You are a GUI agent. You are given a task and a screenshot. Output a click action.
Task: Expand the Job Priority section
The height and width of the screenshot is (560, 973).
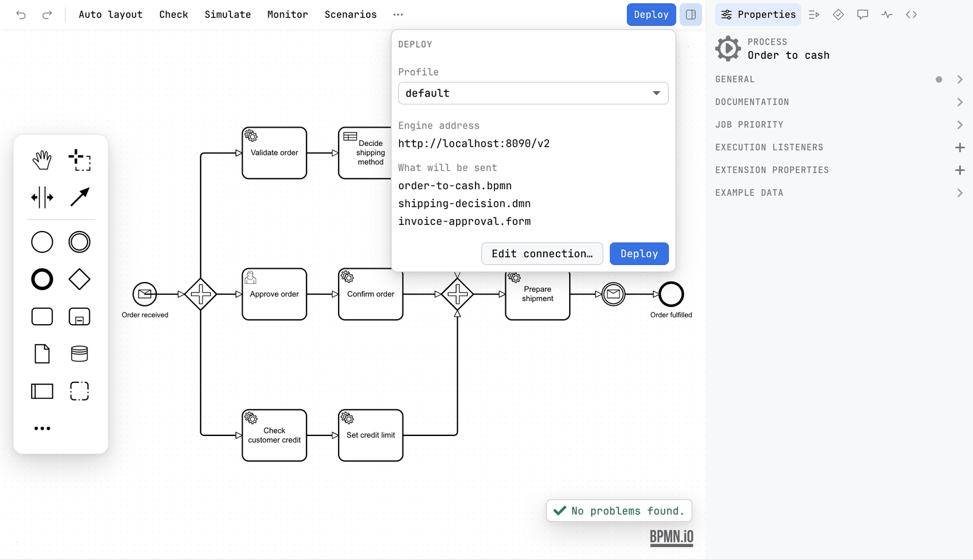839,125
